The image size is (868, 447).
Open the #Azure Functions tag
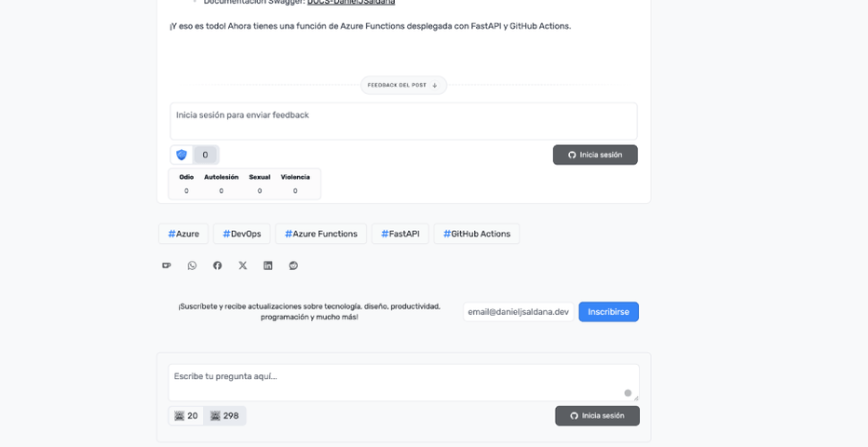[320, 234]
